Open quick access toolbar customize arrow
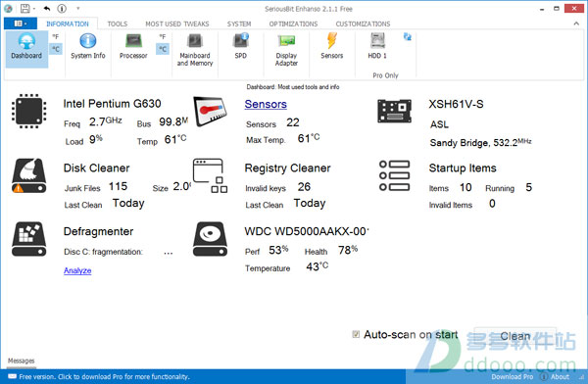This screenshot has width=588, height=384. click(78, 8)
